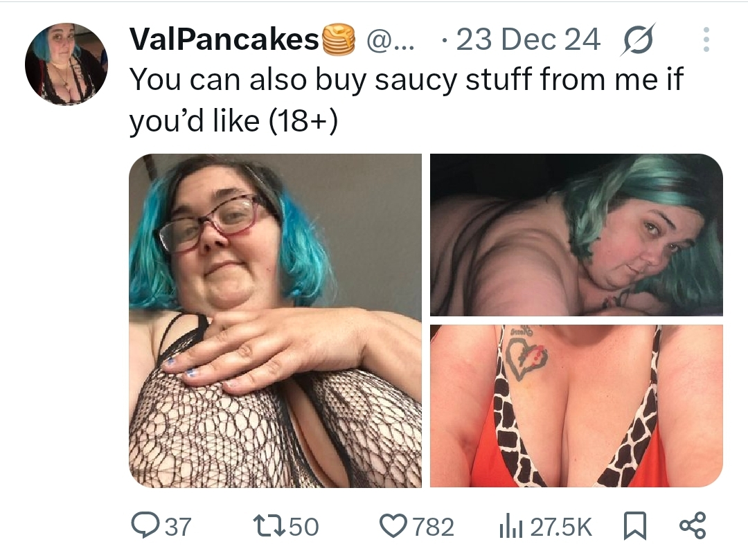Bookmark this post
The width and height of the screenshot is (748, 560).
point(634,525)
